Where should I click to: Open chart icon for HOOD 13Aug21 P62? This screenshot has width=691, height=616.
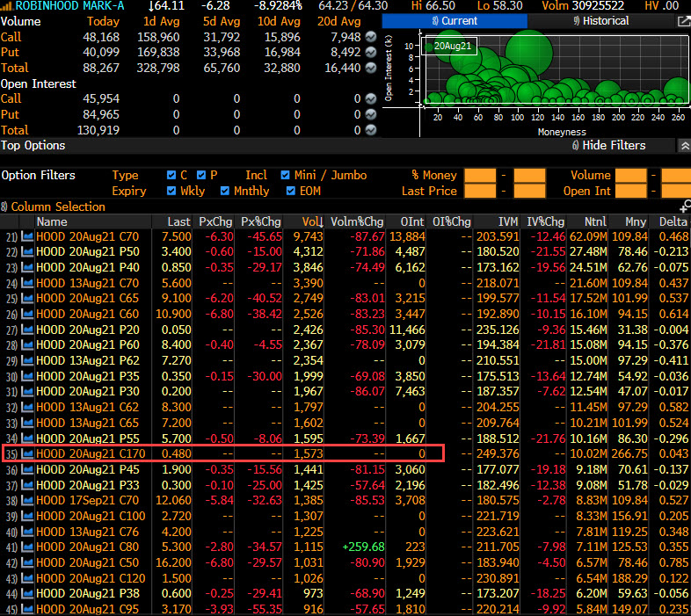tap(27, 360)
